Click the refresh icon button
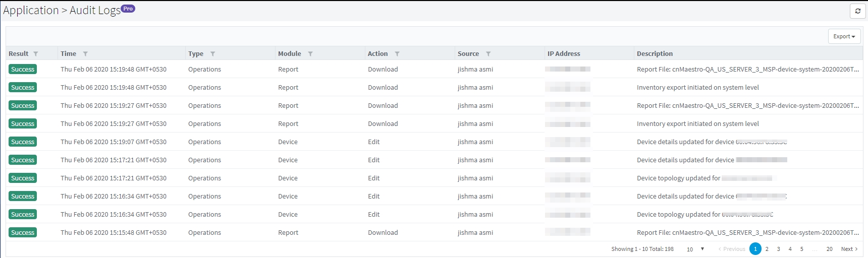This screenshot has height=258, width=868. (x=857, y=11)
